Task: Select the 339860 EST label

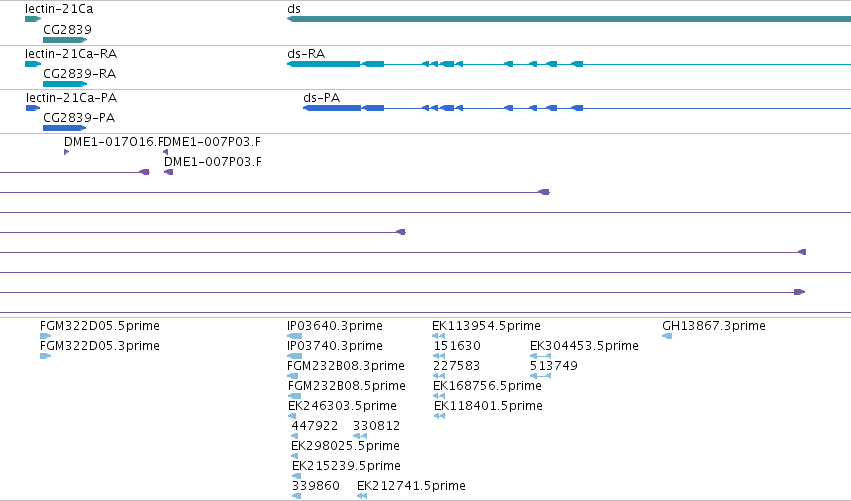Action: click(316, 485)
